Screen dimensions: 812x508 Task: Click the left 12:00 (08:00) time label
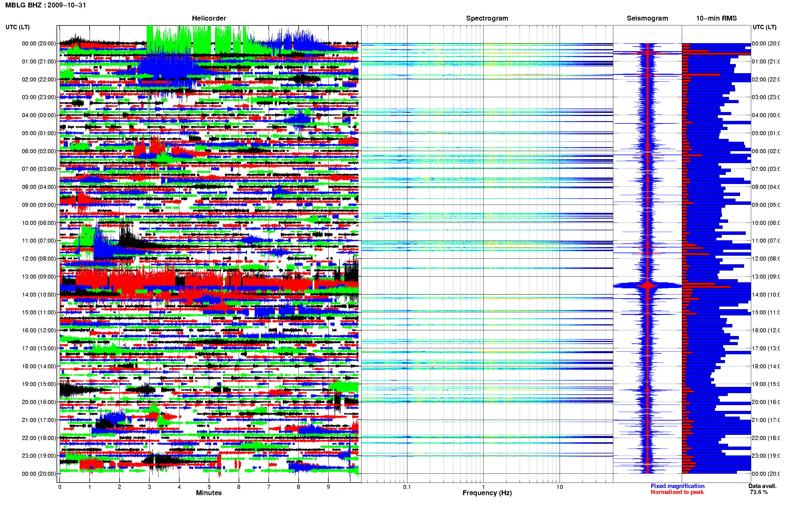[39, 259]
